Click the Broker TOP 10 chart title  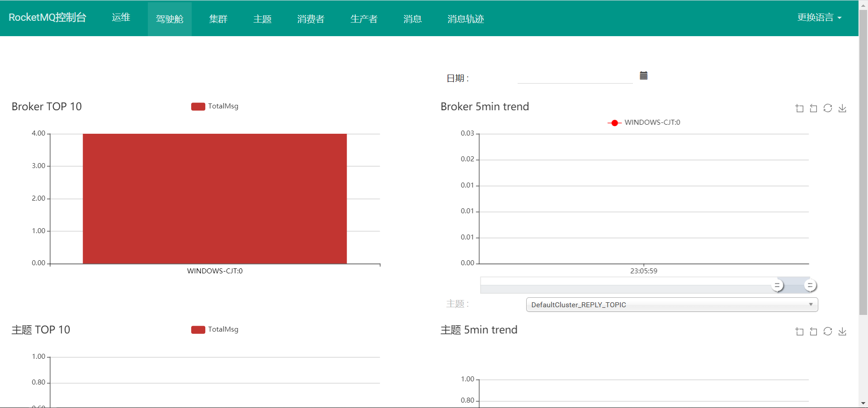point(47,107)
